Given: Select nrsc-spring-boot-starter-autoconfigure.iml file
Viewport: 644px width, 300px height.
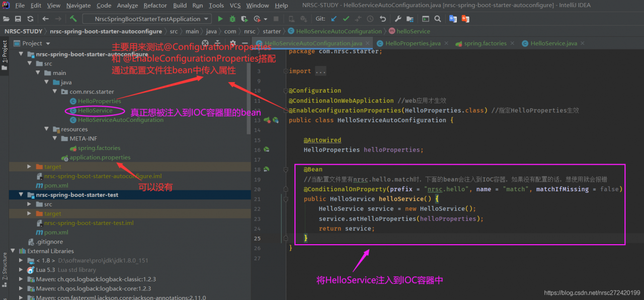Looking at the screenshot, I should (x=103, y=176).
